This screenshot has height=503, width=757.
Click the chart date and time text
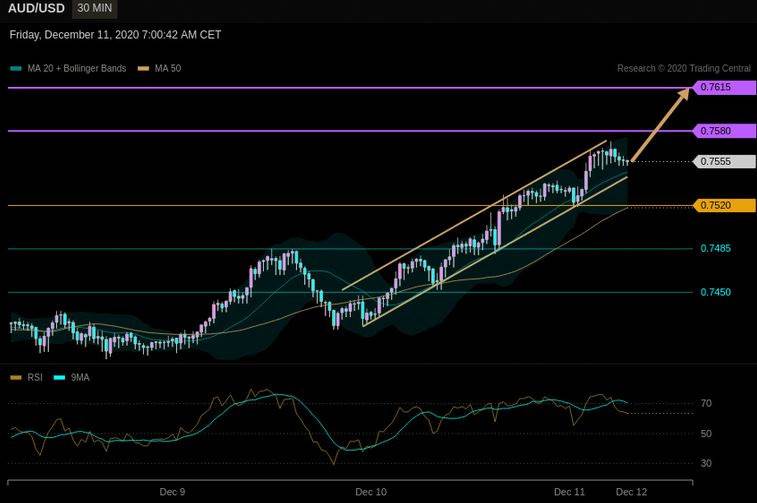115,35
